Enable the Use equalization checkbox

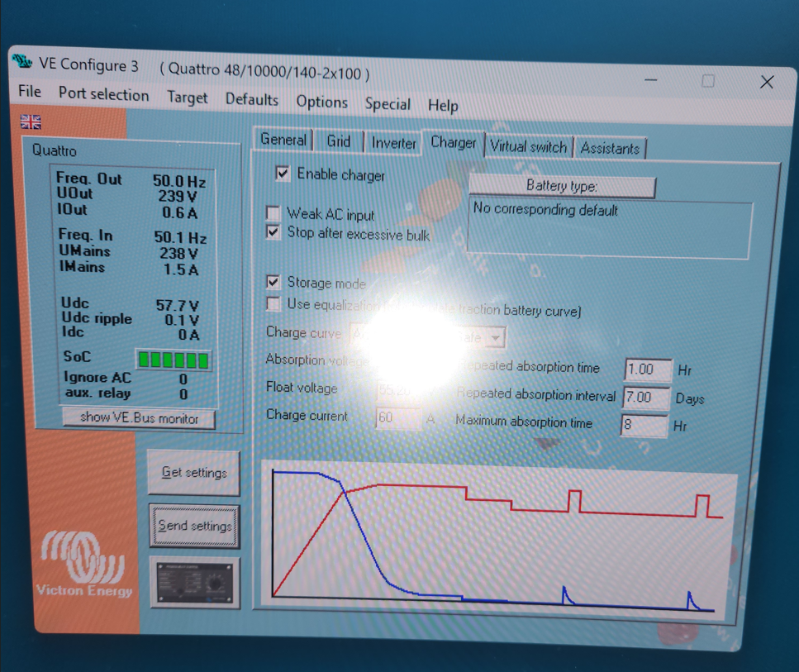273,304
